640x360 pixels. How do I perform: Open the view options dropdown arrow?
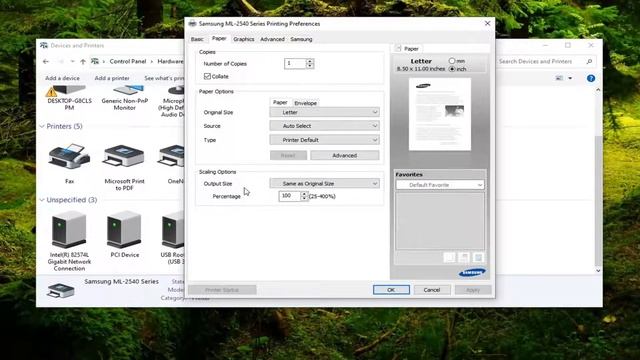coord(570,78)
